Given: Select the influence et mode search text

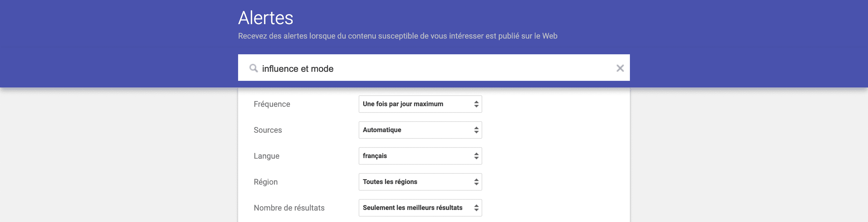Looking at the screenshot, I should [x=298, y=68].
